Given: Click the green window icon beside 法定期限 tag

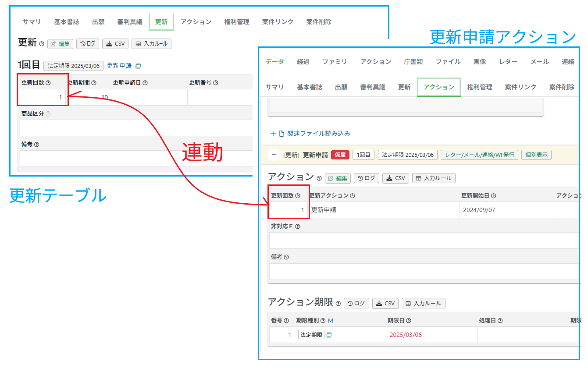Looking at the screenshot, I should (329, 335).
